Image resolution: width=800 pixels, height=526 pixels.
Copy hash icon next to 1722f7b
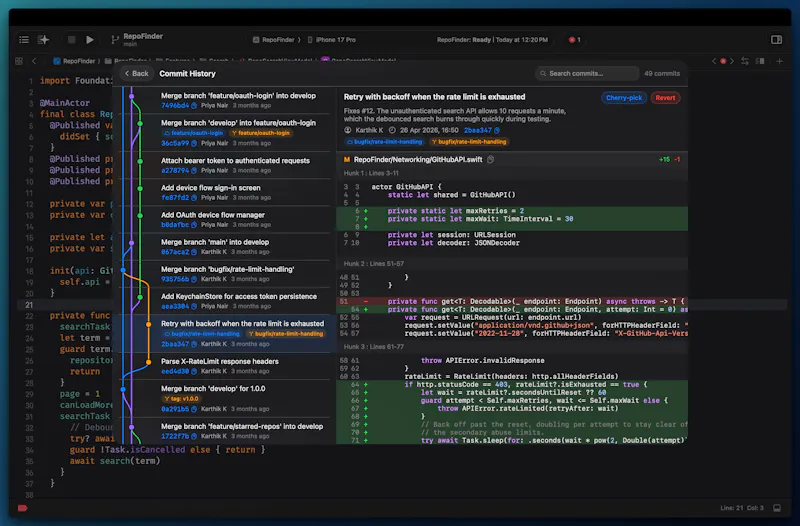(x=194, y=436)
